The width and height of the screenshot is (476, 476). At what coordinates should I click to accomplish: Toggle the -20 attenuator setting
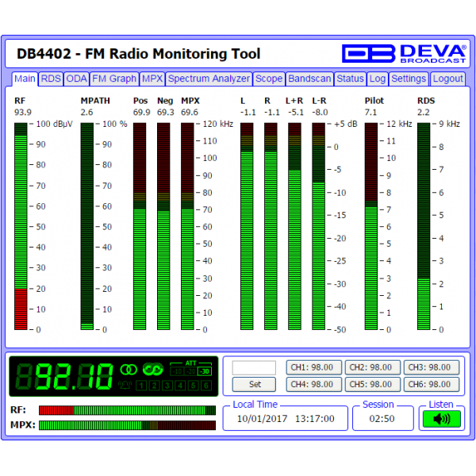[x=190, y=371]
